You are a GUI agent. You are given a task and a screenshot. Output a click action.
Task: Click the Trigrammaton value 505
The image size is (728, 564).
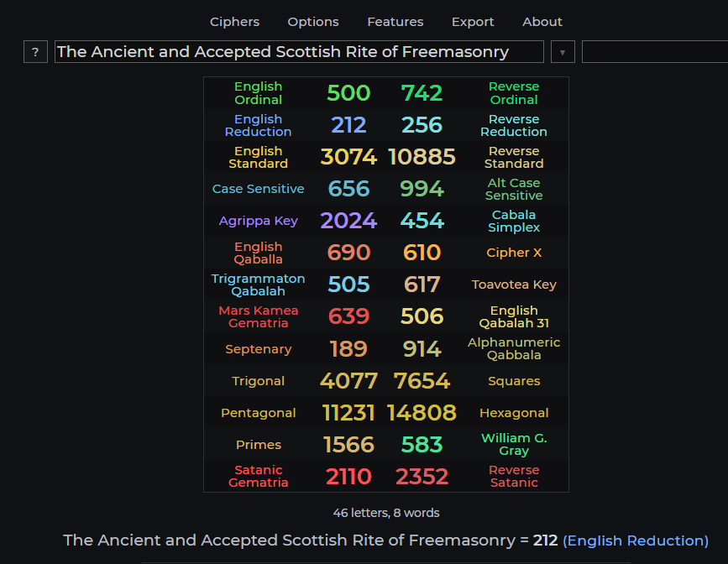tap(348, 285)
